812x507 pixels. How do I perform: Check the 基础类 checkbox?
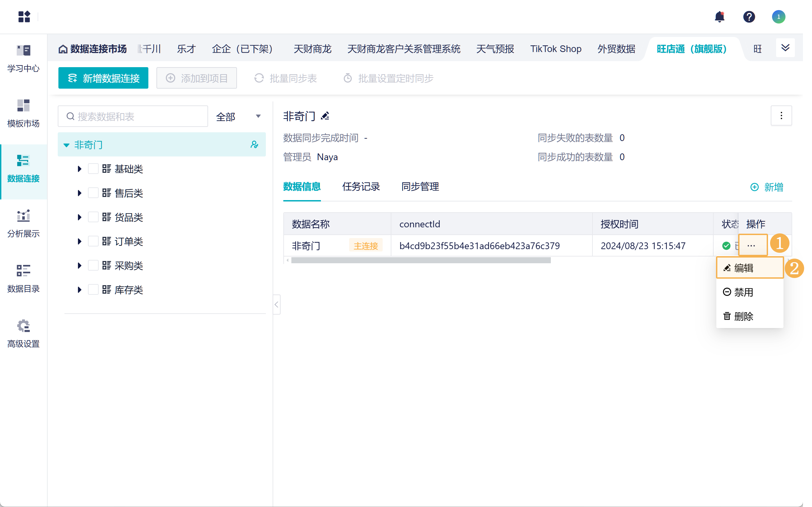pyautogui.click(x=93, y=169)
